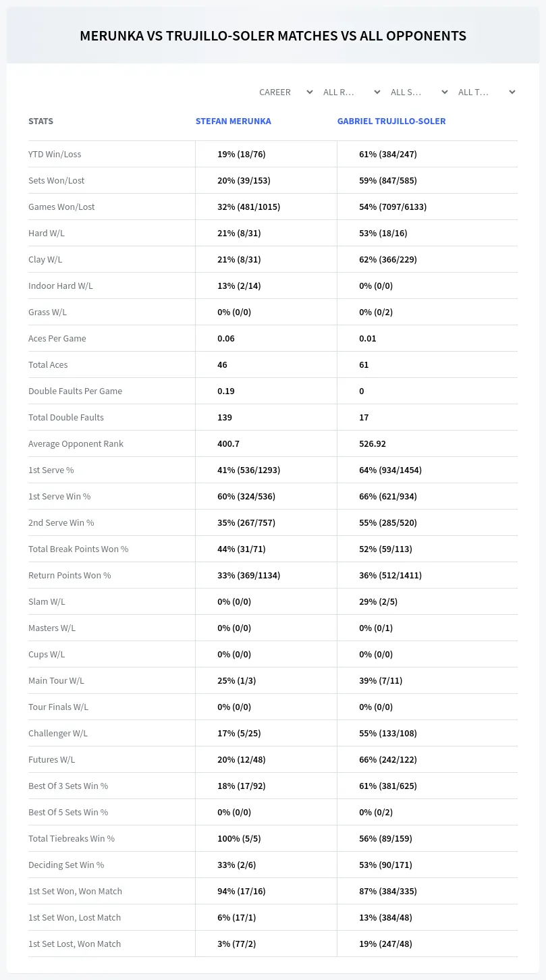The width and height of the screenshot is (546, 980).
Task: Open the CAREER period dropdown
Action: [285, 92]
